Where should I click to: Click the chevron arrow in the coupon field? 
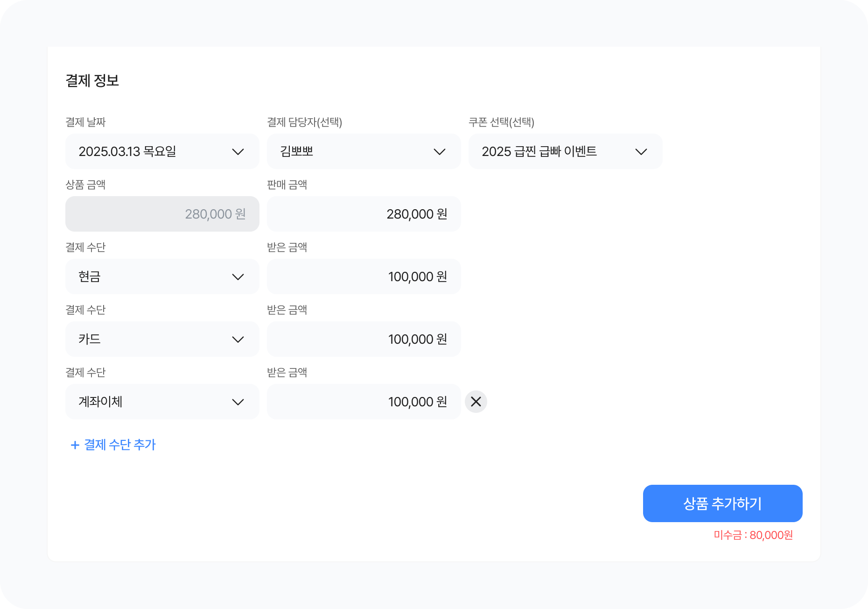(641, 152)
